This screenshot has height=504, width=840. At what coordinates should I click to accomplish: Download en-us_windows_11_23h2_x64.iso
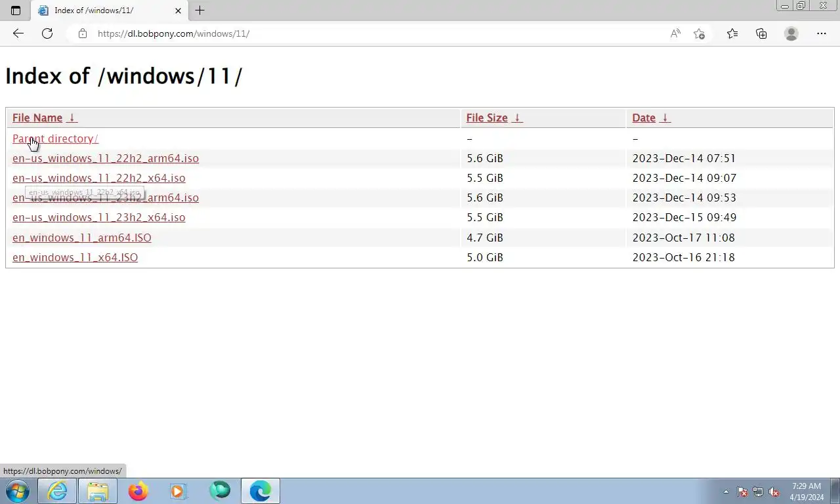coord(98,217)
